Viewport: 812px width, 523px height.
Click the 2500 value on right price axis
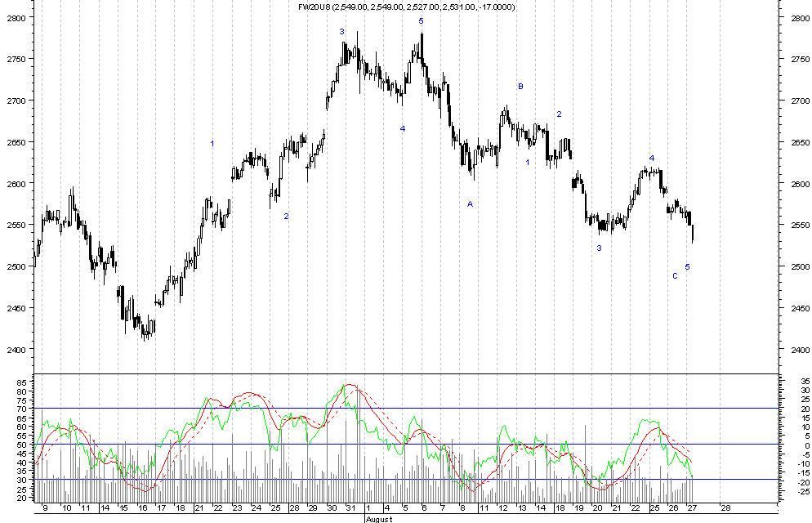pos(800,266)
